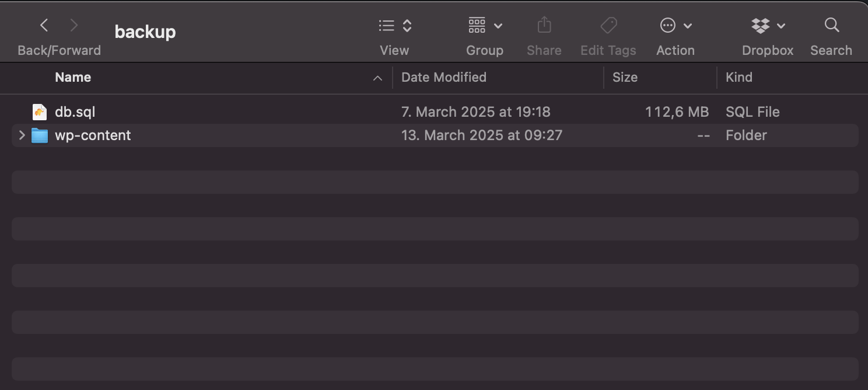Click the Search magnifier icon
868x390 pixels.
[831, 25]
